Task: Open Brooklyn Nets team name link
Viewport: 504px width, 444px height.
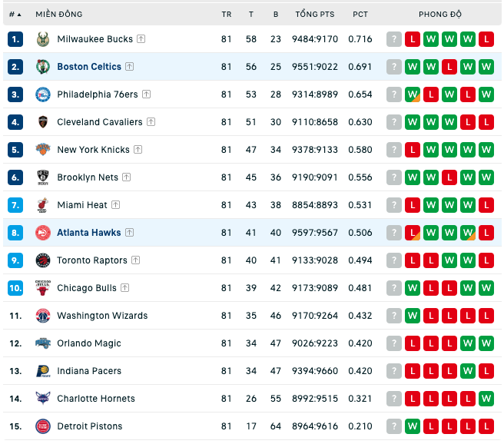Action: [88, 177]
